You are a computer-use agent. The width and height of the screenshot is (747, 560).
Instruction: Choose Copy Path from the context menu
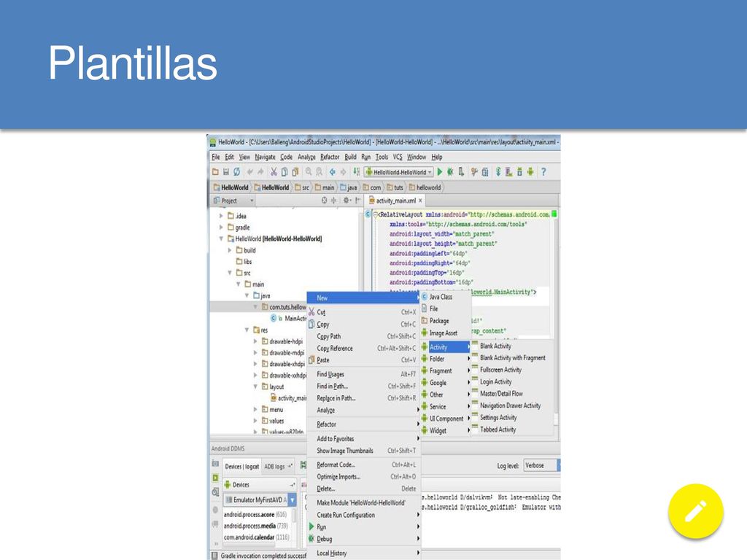coord(363,336)
